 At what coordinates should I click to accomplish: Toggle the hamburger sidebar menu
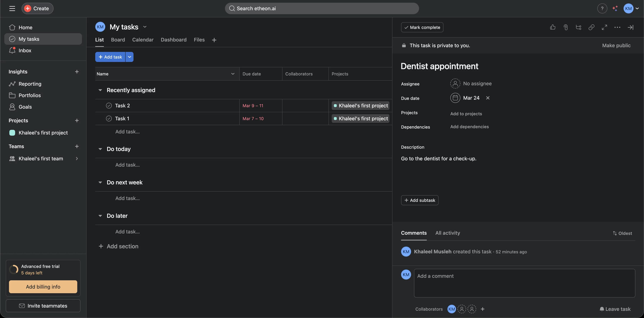point(12,8)
